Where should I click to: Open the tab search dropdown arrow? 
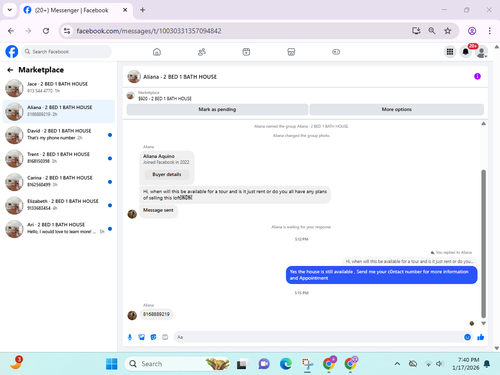pos(10,10)
